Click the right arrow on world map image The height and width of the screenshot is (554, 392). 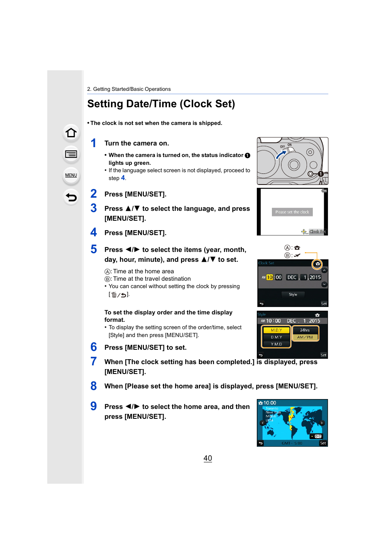tap(322, 423)
